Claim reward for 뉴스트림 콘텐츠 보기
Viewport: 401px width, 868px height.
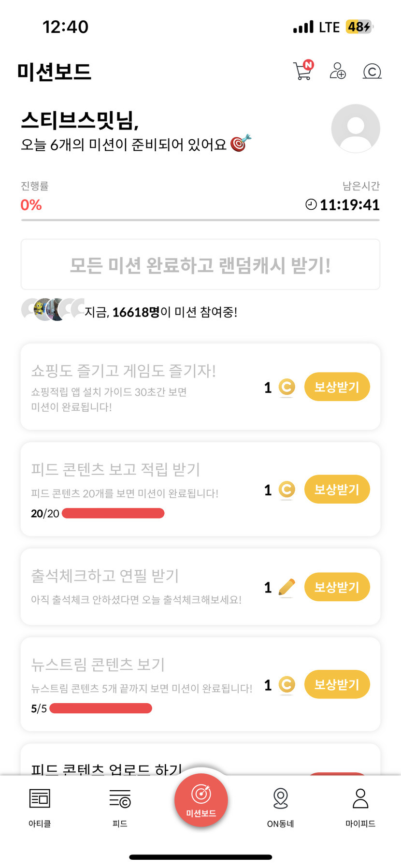pos(337,684)
